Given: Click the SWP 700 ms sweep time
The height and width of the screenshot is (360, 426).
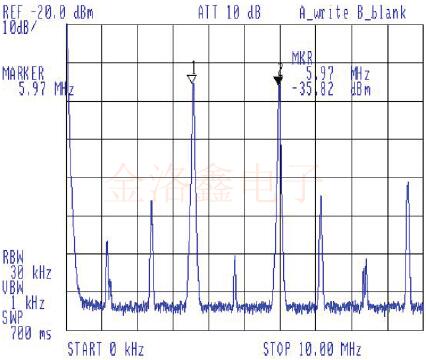Looking at the screenshot, I should pyautogui.click(x=27, y=325).
